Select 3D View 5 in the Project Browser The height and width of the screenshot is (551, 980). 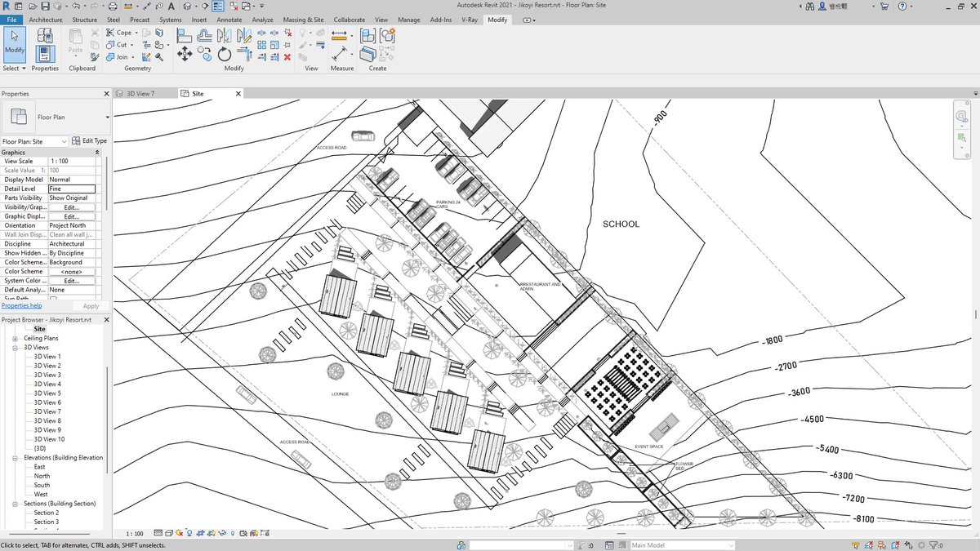(x=49, y=393)
